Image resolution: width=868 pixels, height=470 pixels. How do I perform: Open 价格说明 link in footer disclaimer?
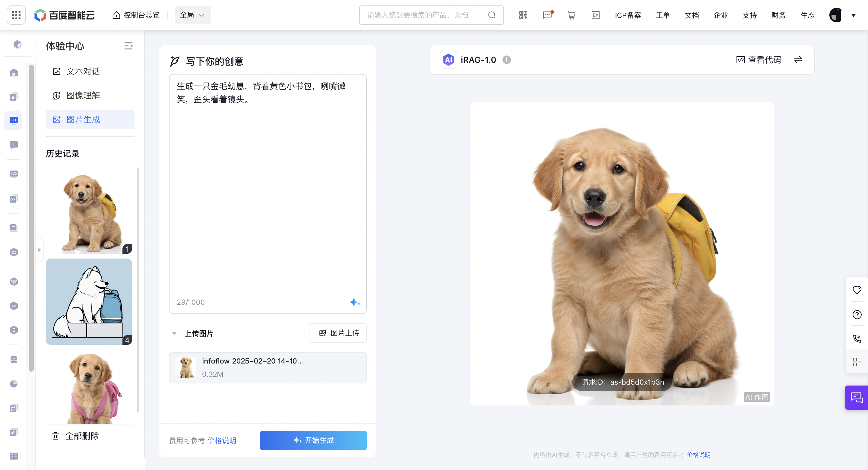[699, 455]
